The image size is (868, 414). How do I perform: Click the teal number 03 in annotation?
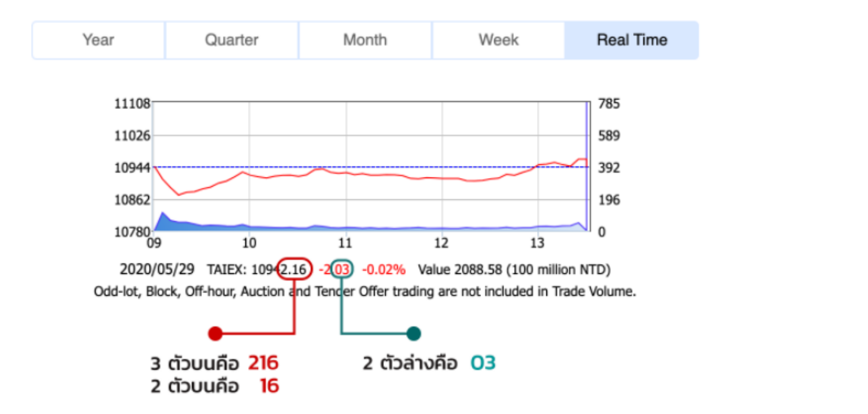click(x=483, y=363)
